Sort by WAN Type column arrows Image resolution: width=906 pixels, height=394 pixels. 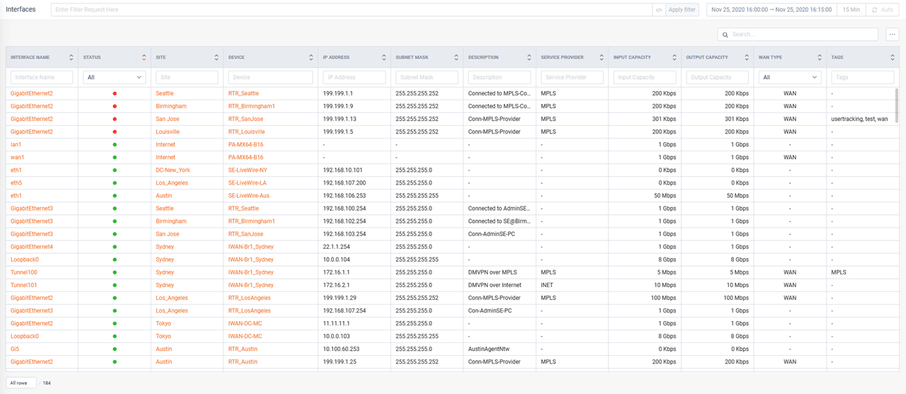coord(819,57)
